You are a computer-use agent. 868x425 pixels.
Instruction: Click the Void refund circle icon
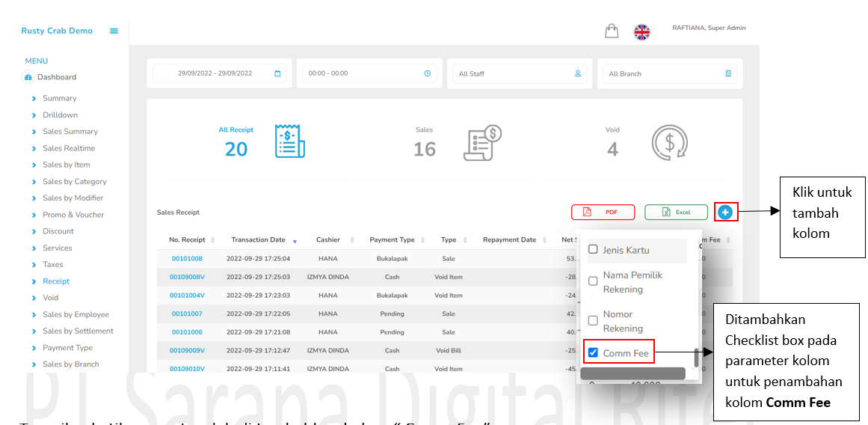point(668,142)
